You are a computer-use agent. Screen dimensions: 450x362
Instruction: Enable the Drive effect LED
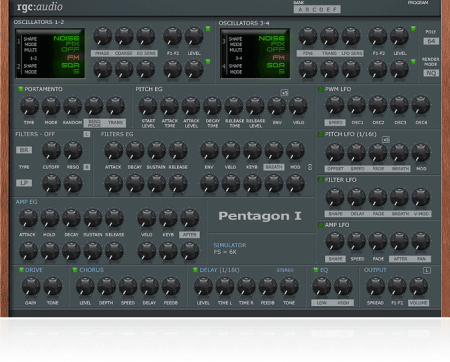(x=21, y=270)
